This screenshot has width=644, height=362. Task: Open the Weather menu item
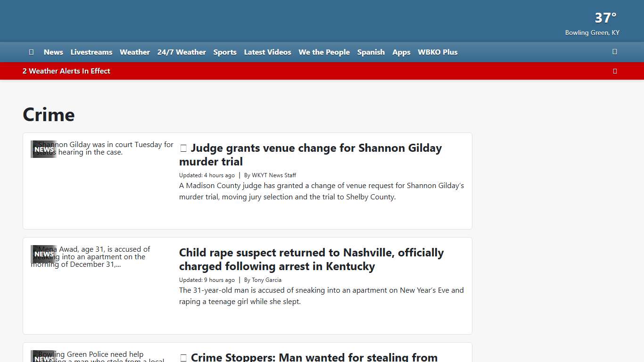click(x=135, y=52)
